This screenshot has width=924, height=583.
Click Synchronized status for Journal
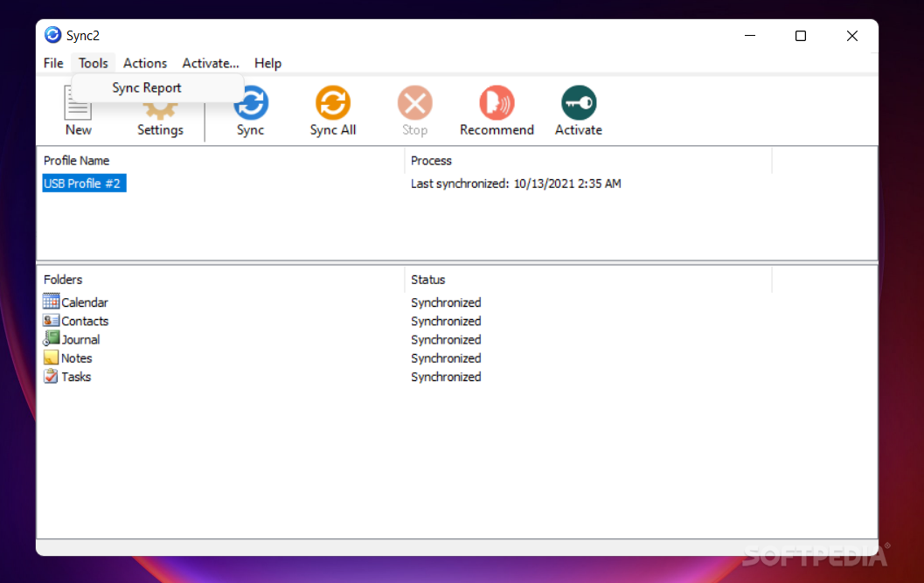pos(446,339)
